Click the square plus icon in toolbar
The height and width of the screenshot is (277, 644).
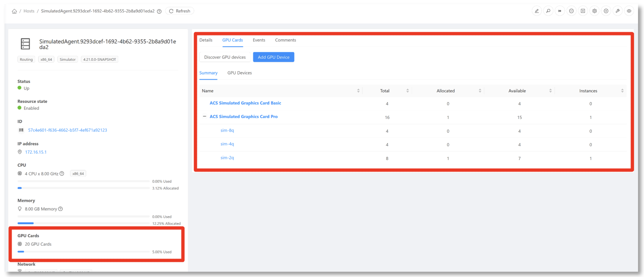click(x=583, y=11)
